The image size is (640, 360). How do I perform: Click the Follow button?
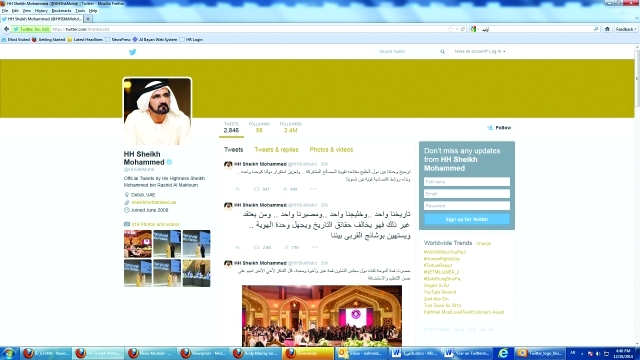[500, 128]
